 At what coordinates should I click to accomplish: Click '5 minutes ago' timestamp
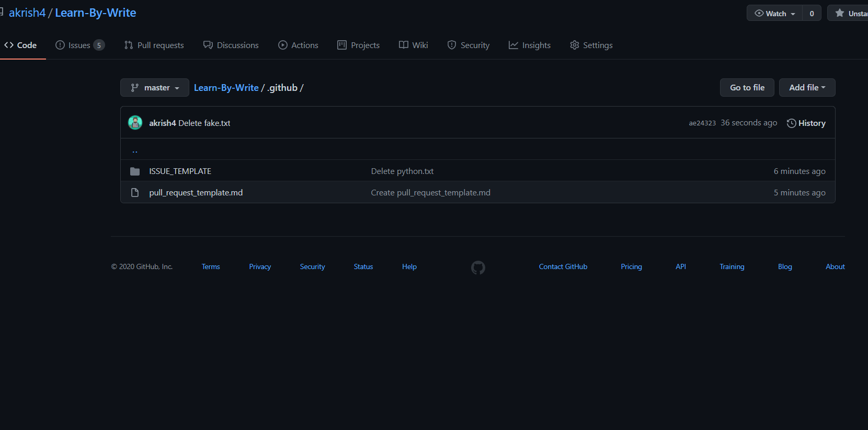point(800,192)
